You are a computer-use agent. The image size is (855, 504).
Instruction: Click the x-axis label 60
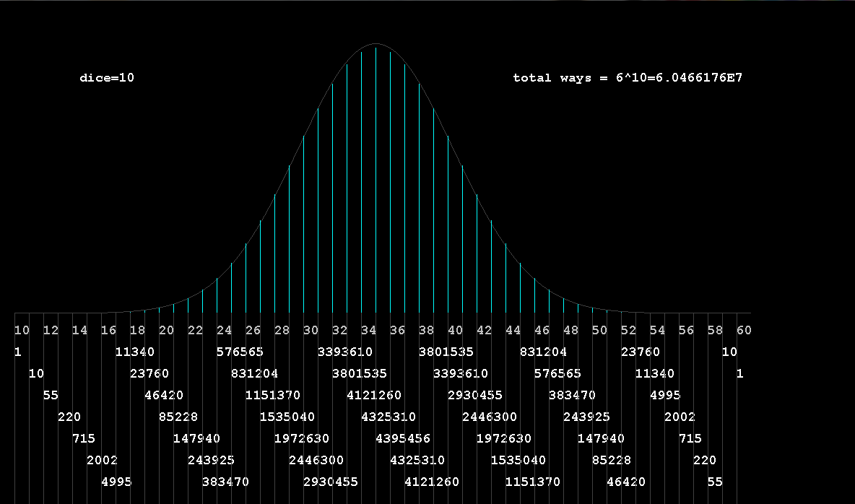744,331
